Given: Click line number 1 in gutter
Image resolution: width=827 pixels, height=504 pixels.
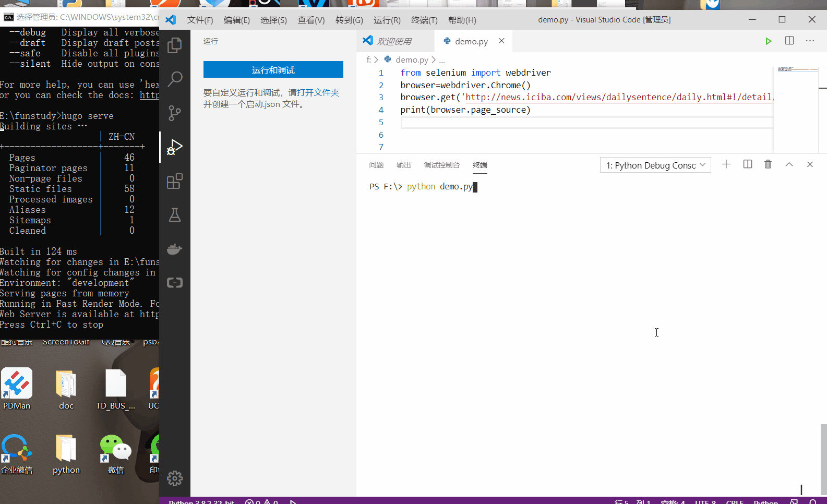Looking at the screenshot, I should [381, 73].
